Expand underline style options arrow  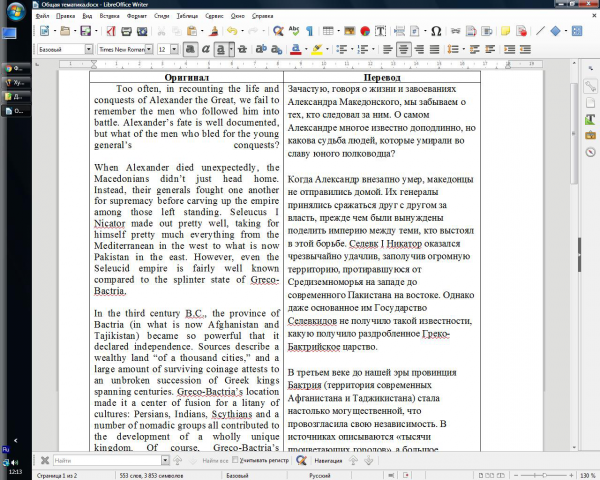pyautogui.click(x=231, y=49)
